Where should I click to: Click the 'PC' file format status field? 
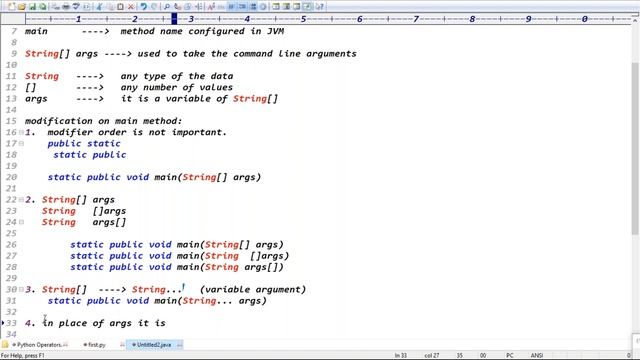pyautogui.click(x=510, y=356)
